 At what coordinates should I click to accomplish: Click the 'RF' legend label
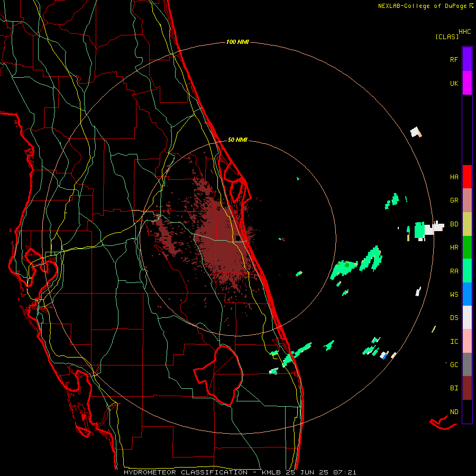coord(454,59)
